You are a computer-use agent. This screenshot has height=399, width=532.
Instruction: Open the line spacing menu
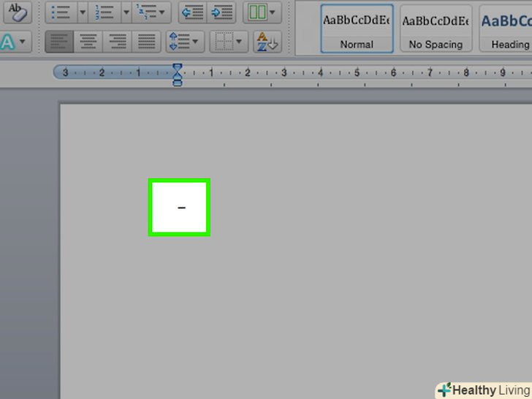pyautogui.click(x=186, y=42)
